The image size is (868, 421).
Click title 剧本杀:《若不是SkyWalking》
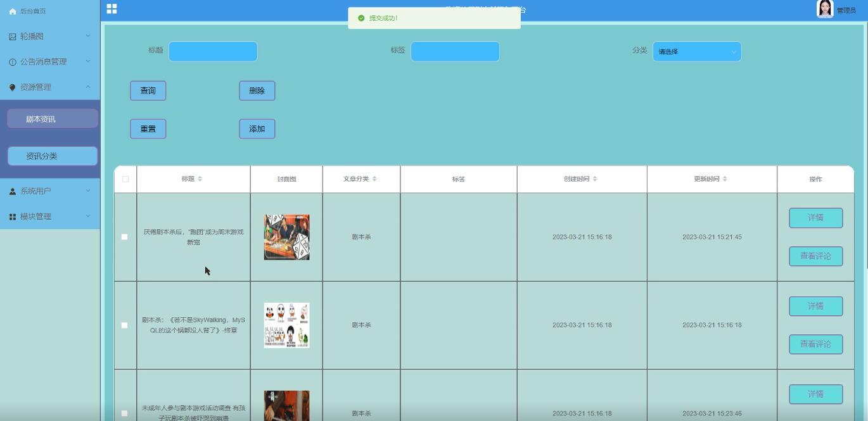tap(193, 325)
